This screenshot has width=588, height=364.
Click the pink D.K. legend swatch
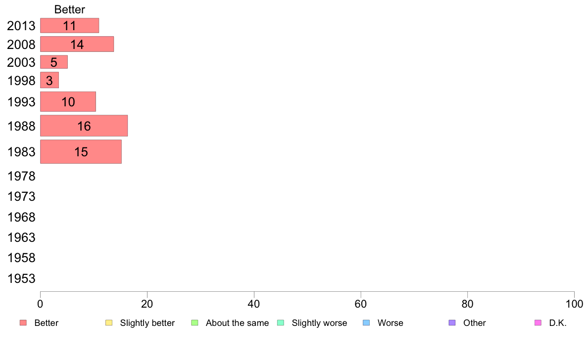[x=538, y=323]
